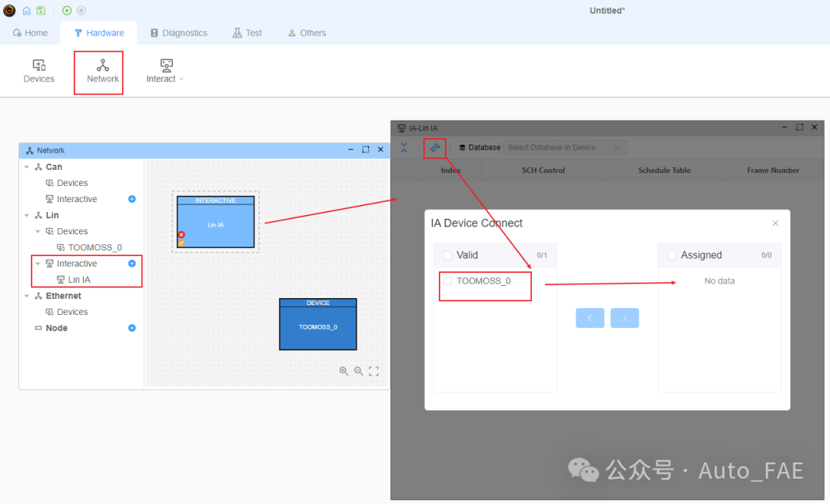Click the home icon in title bar

26,11
